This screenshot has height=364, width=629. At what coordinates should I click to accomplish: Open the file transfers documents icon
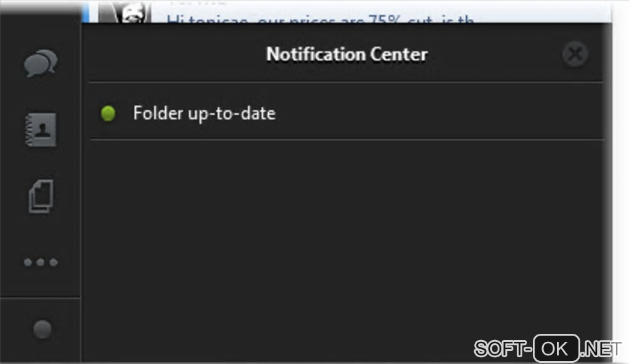(x=41, y=197)
